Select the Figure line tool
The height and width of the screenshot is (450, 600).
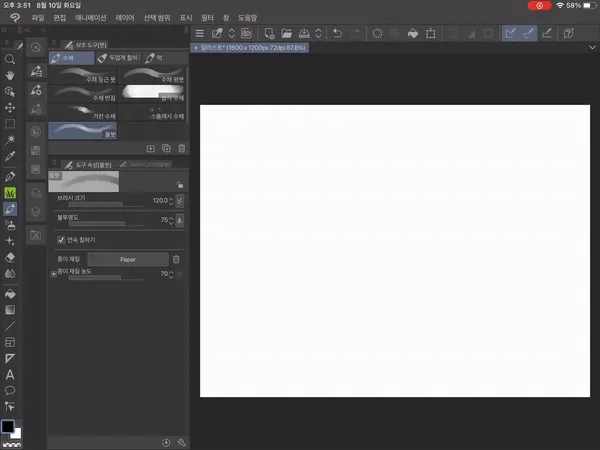point(10,326)
